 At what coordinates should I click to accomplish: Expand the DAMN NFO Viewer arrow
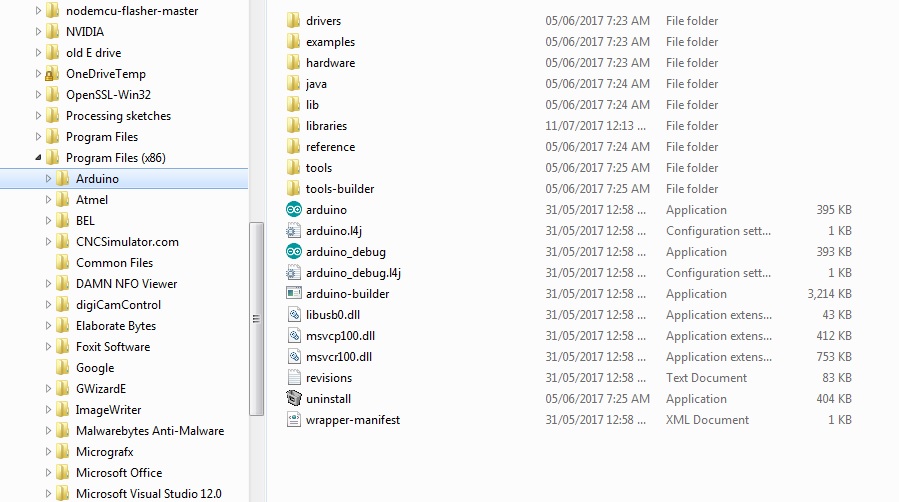pos(48,284)
